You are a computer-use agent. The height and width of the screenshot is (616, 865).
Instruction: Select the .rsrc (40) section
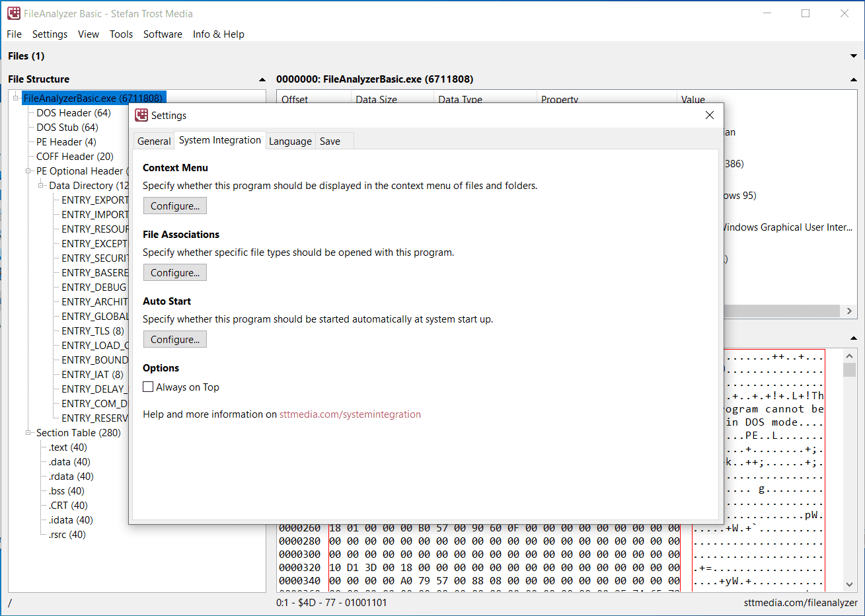[67, 534]
